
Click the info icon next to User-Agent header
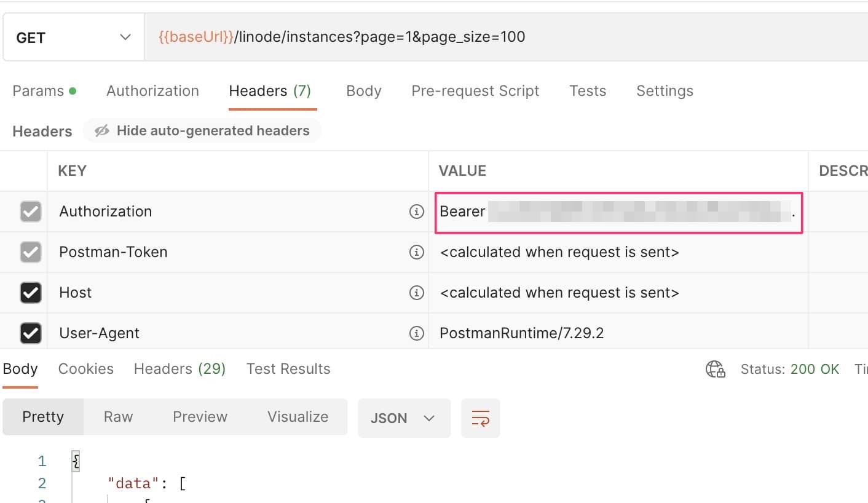pyautogui.click(x=416, y=333)
